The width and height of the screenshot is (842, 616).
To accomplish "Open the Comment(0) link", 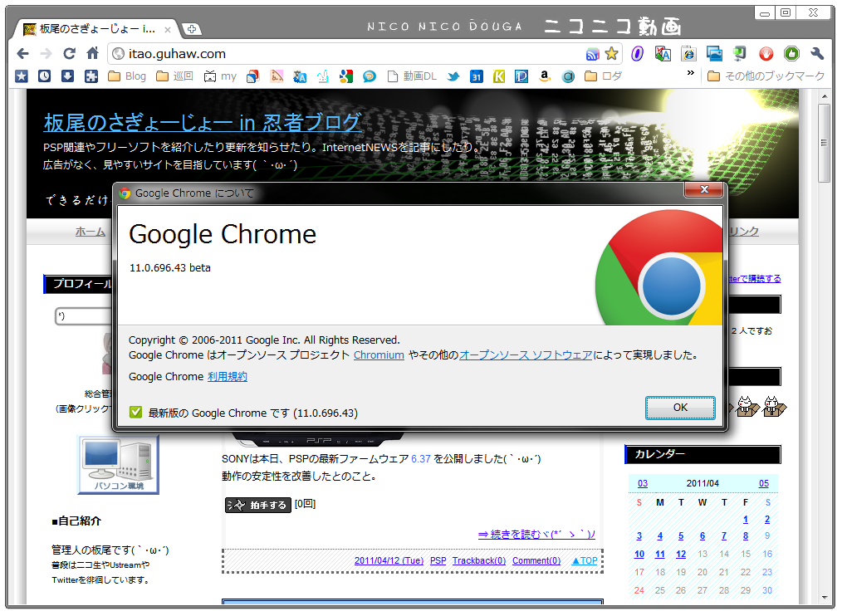I will [x=536, y=560].
